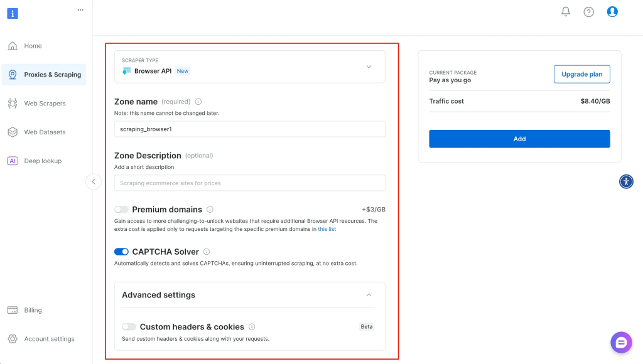The image size is (643, 364).
Task: Enable Custom headers & cookies
Action: tap(130, 326)
